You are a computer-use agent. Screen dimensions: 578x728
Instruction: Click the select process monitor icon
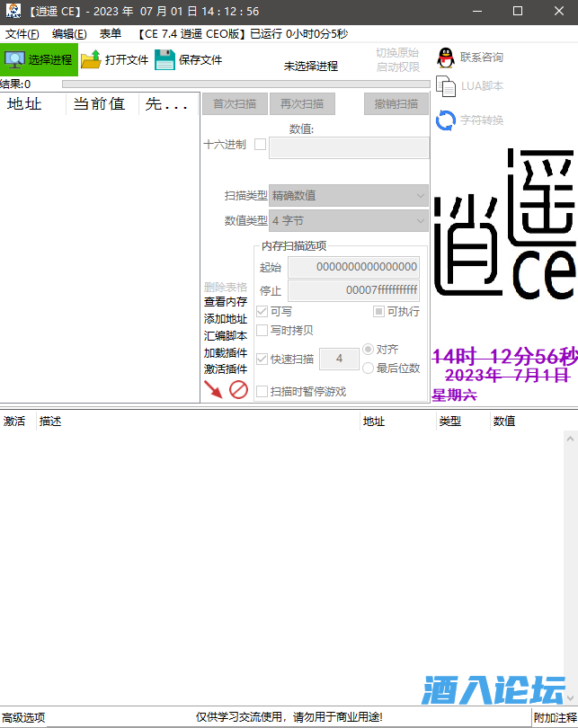[x=15, y=60]
